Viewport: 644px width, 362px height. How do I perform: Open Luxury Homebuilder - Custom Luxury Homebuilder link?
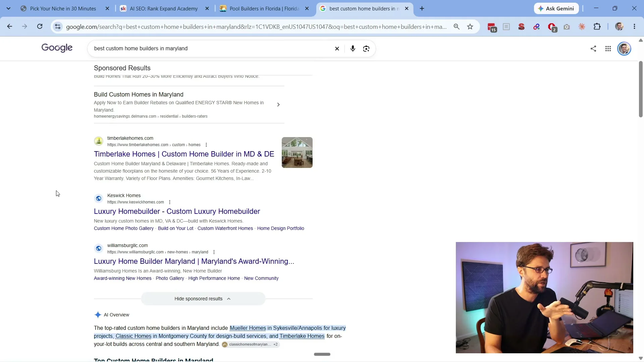tap(177, 211)
